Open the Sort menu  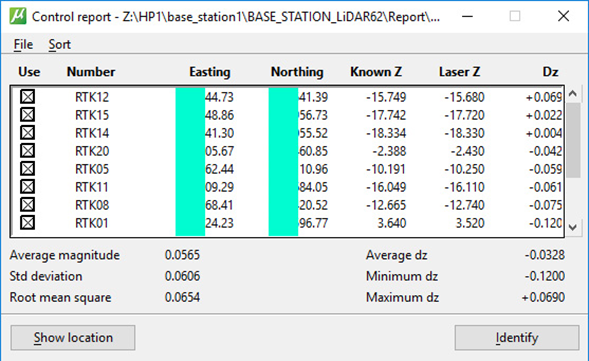click(59, 44)
